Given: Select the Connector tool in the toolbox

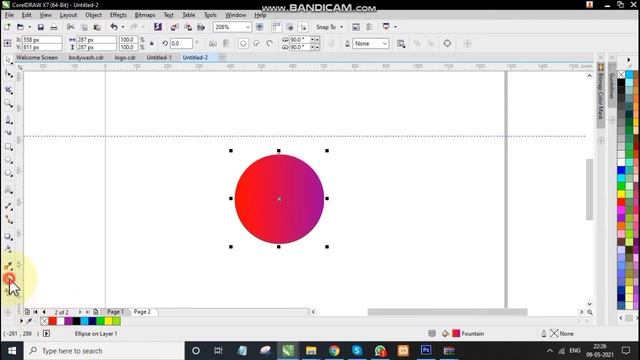Looking at the screenshot, I should tap(8, 220).
